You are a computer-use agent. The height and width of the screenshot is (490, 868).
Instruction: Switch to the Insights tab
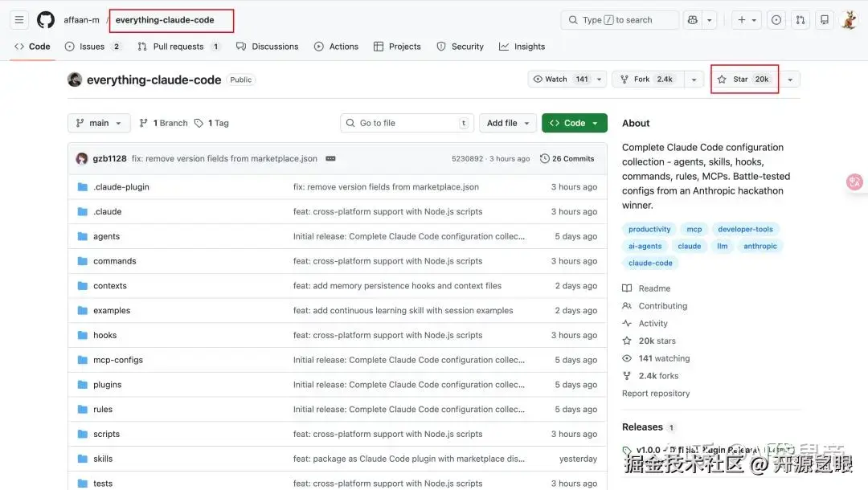click(522, 47)
